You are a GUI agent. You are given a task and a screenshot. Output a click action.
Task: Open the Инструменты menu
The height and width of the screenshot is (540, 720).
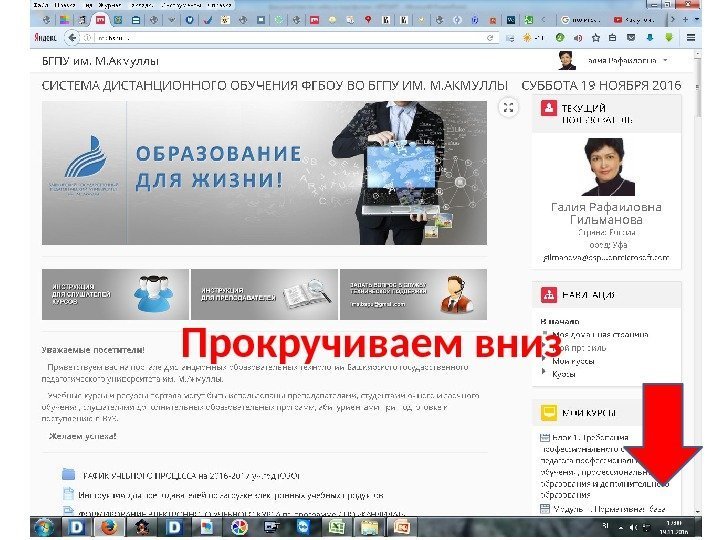[181, 5]
